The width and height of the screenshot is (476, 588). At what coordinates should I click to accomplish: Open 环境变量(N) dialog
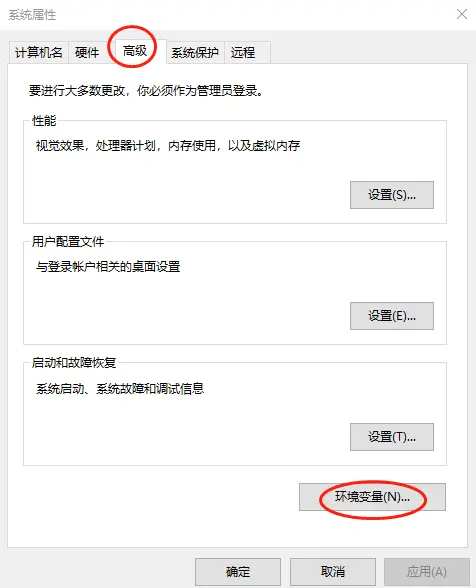[372, 497]
